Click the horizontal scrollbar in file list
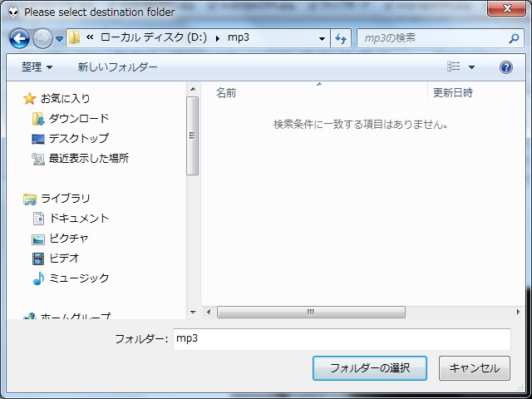The height and width of the screenshot is (399, 532). (311, 313)
